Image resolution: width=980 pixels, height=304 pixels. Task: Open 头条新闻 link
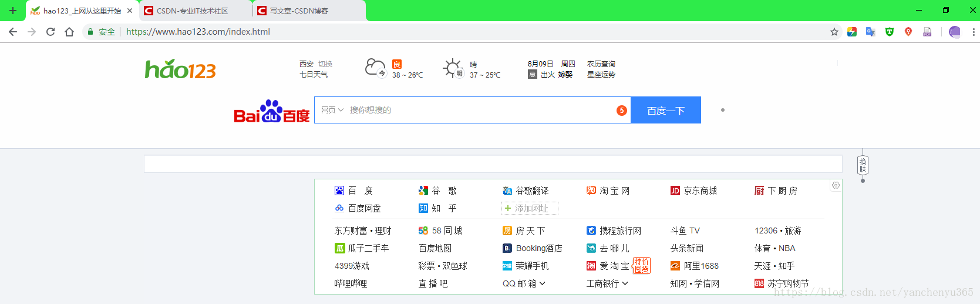pos(687,248)
